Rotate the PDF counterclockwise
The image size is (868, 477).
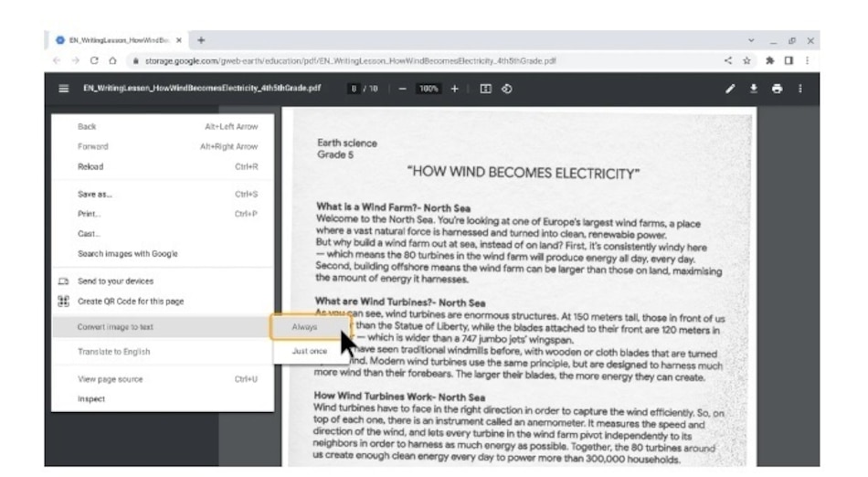506,89
